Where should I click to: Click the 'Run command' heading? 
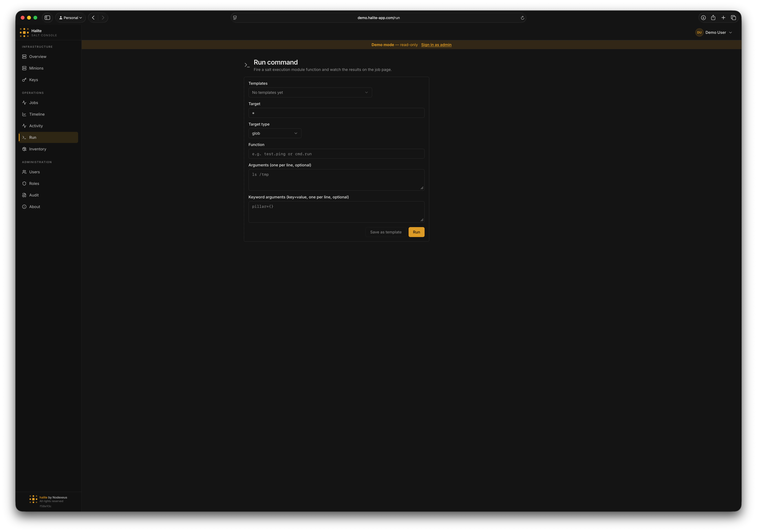276,62
